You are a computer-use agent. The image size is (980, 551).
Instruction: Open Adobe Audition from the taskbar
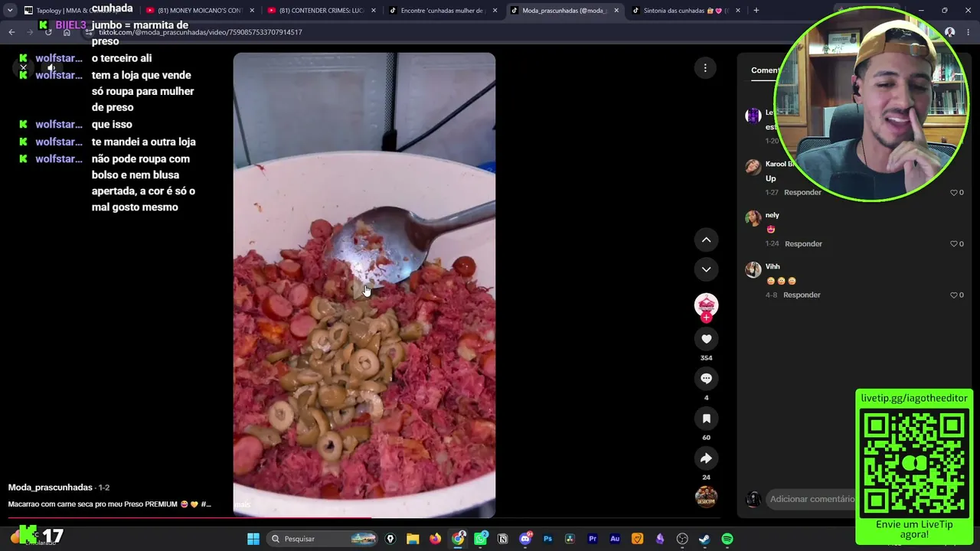coord(615,539)
